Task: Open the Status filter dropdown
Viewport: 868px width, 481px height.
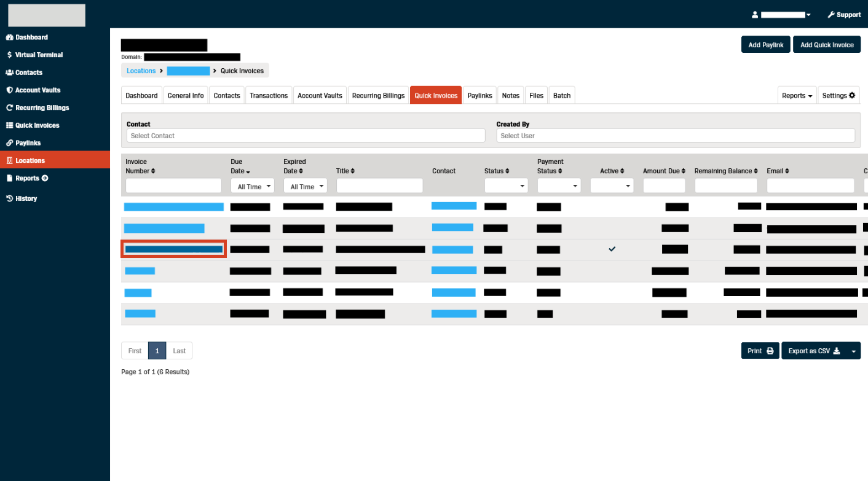Action: click(506, 186)
